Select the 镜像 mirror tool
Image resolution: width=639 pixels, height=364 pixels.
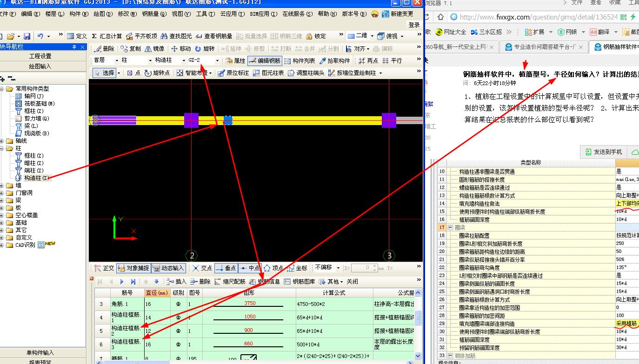[x=154, y=48]
